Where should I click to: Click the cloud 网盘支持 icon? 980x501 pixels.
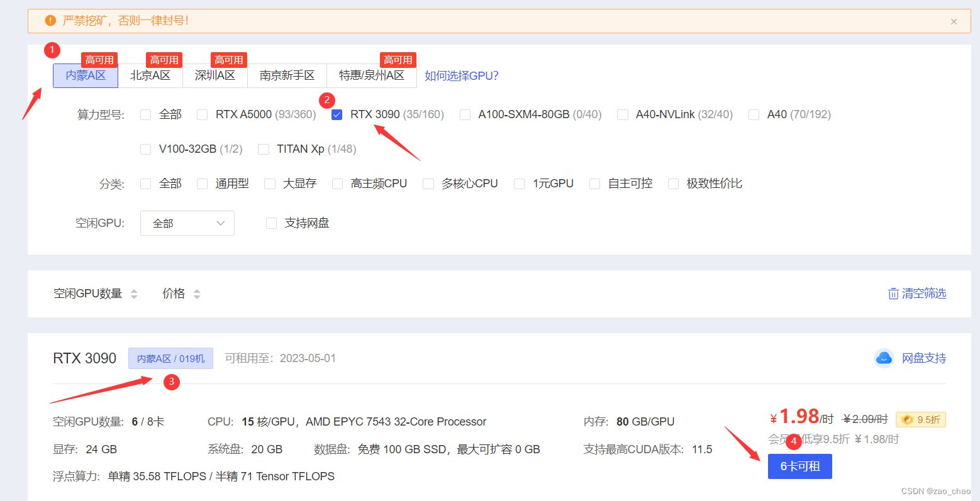884,358
